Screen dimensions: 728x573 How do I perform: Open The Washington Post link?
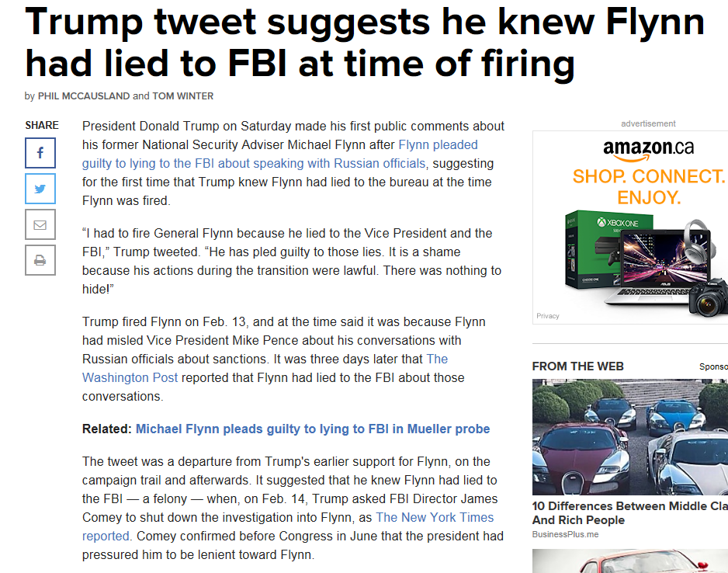point(265,368)
